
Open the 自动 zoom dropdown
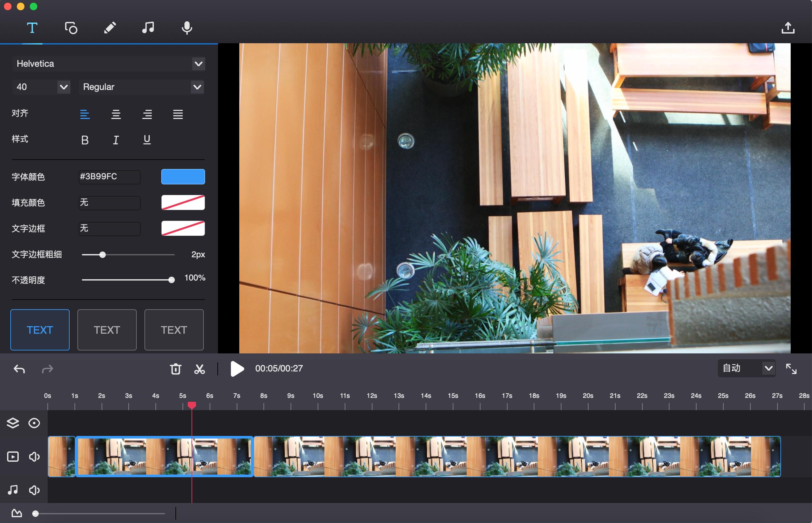point(768,369)
